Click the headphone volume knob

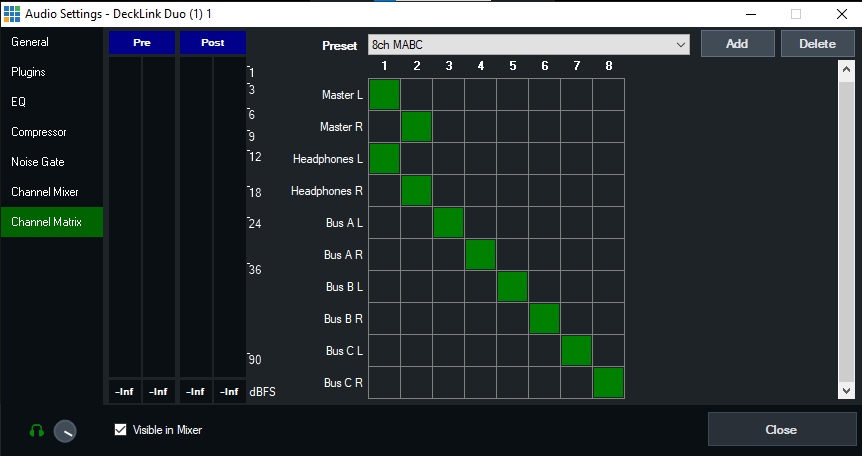click(x=65, y=431)
